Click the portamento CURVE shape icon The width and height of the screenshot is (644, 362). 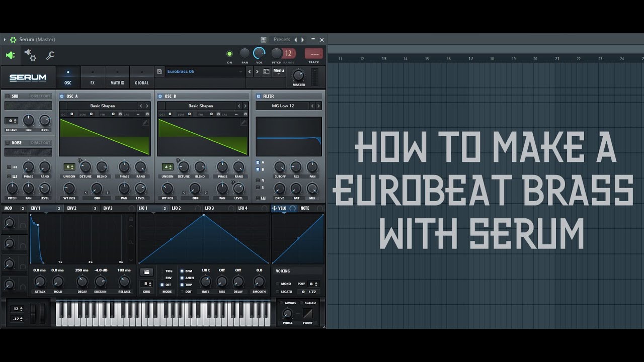tap(307, 314)
